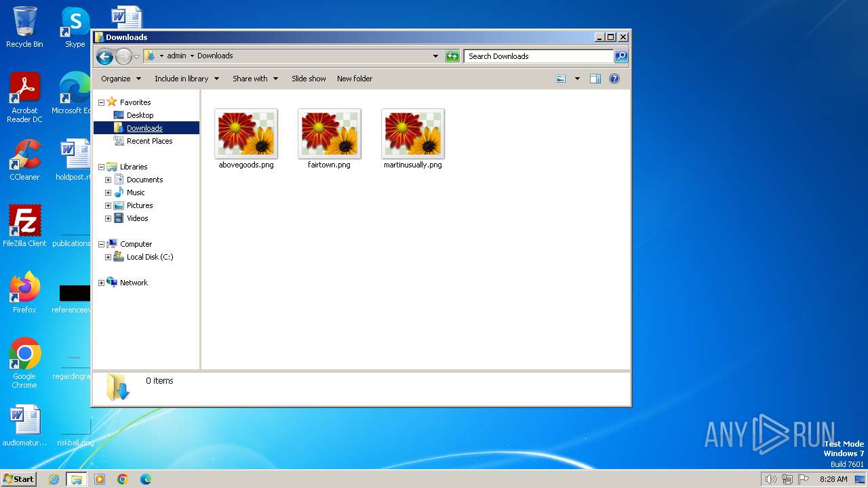Open Recent Places in Favorites
868x488 pixels.
point(149,141)
